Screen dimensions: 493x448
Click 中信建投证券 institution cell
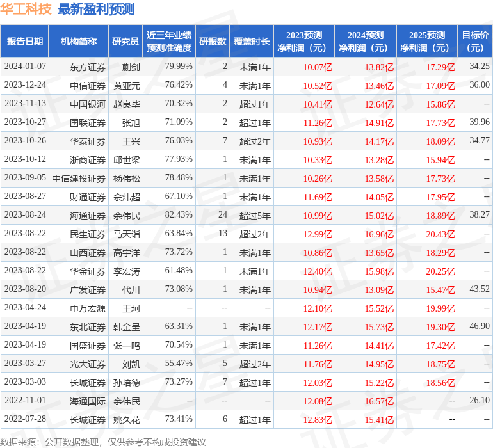(79, 179)
